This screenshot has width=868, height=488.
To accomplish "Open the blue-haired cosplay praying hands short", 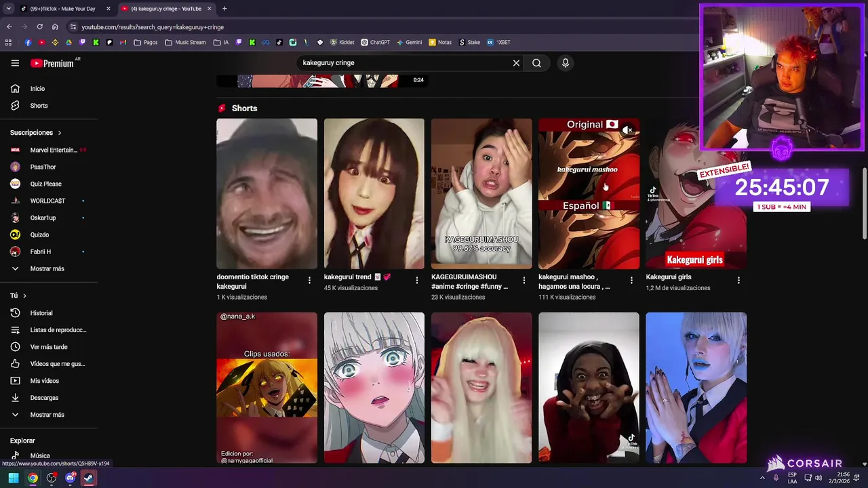I will [x=696, y=388].
